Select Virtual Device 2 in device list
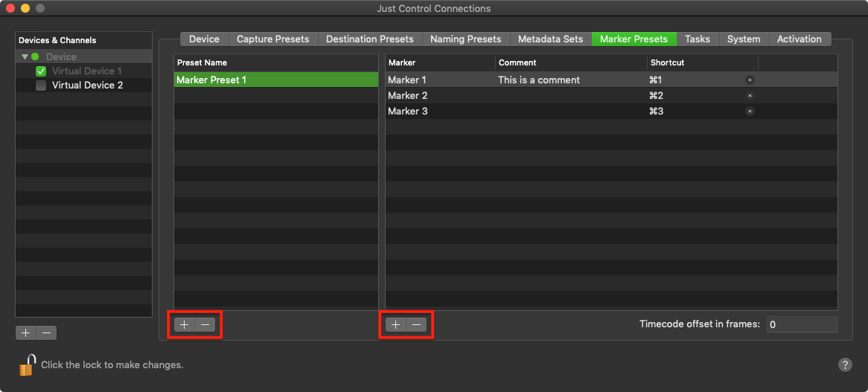The height and width of the screenshot is (392, 868). click(87, 85)
